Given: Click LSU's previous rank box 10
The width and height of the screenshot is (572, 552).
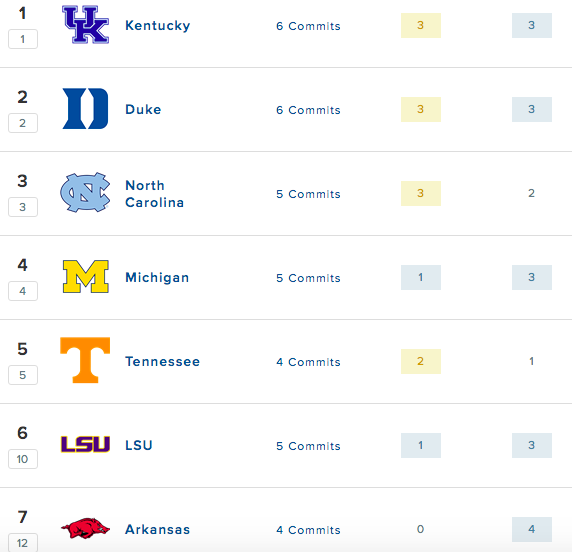Looking at the screenshot, I should tap(23, 459).
